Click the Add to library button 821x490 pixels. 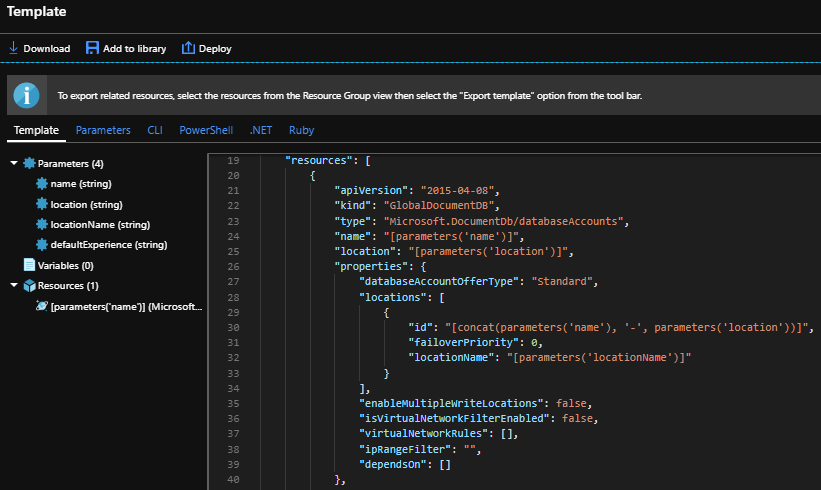pos(128,48)
